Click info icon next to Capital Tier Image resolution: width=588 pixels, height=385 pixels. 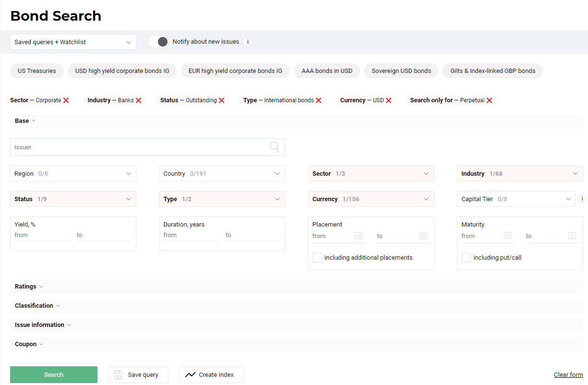582,199
